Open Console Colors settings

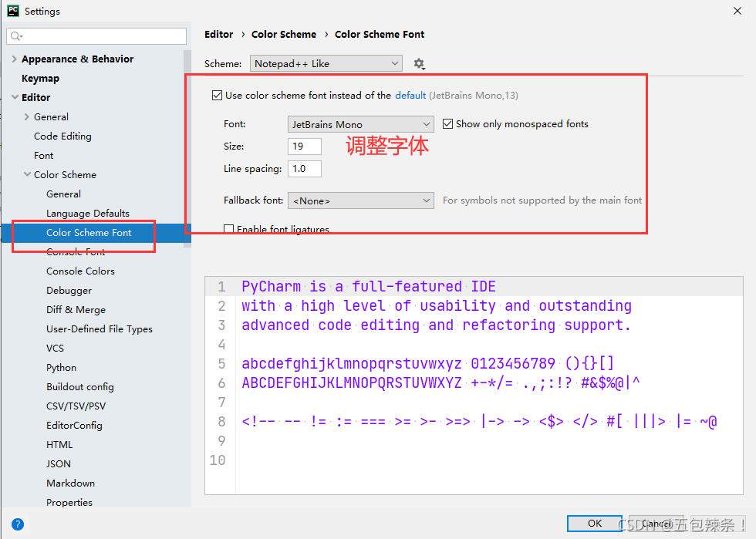click(x=80, y=271)
